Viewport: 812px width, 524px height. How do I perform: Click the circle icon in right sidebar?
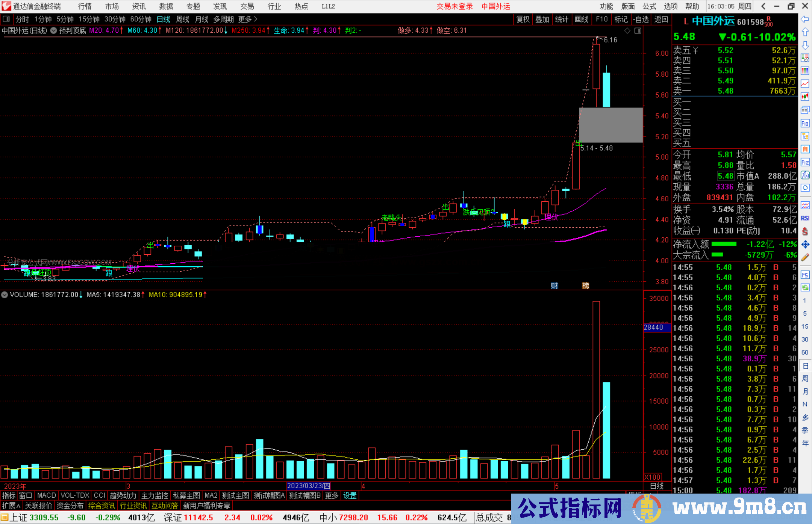coord(805,188)
